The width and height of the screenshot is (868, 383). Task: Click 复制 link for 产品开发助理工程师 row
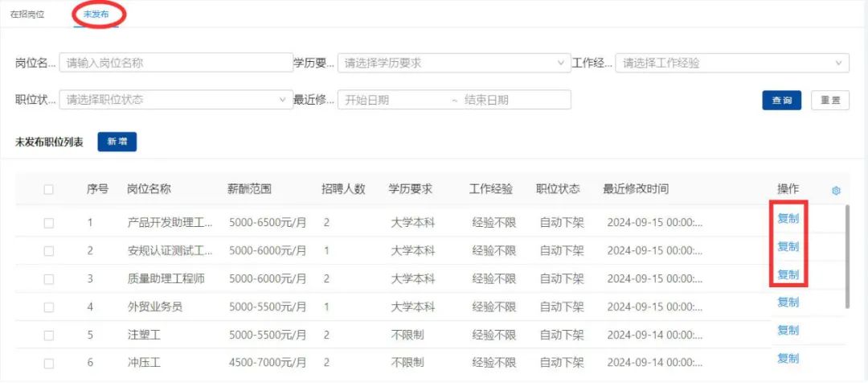pyautogui.click(x=788, y=218)
